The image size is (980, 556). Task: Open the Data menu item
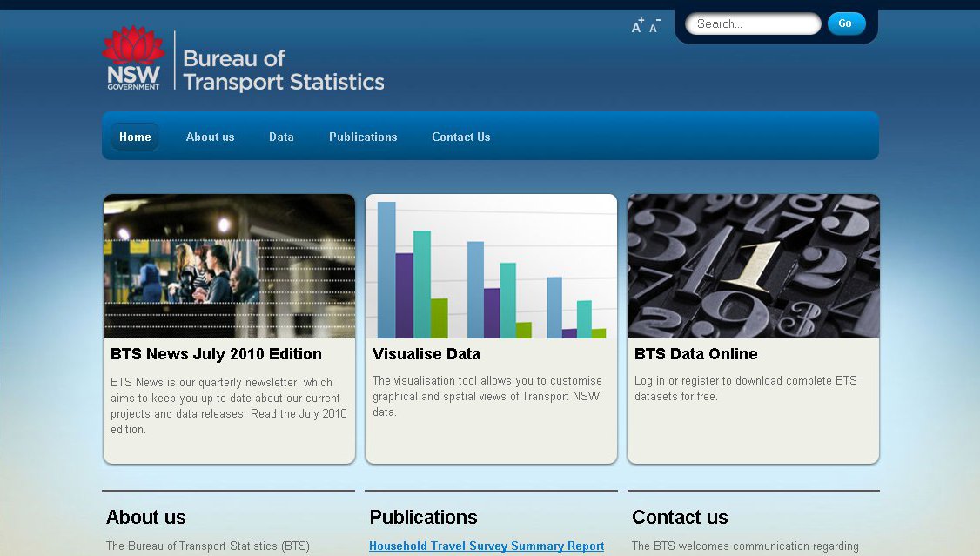(x=281, y=137)
